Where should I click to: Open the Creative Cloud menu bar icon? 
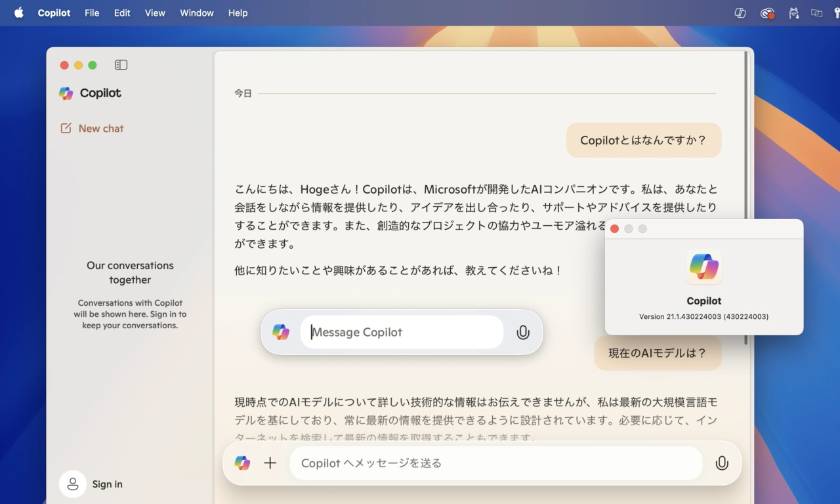tap(767, 13)
